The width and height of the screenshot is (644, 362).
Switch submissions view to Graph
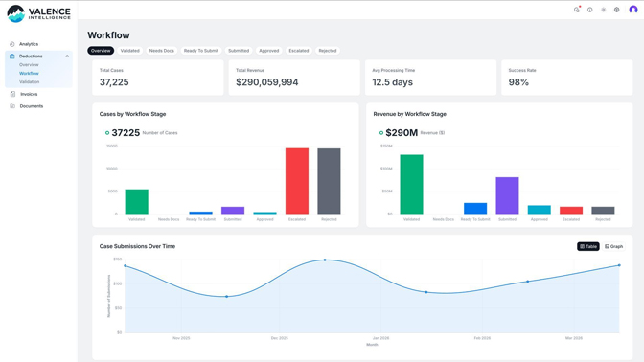coord(613,246)
